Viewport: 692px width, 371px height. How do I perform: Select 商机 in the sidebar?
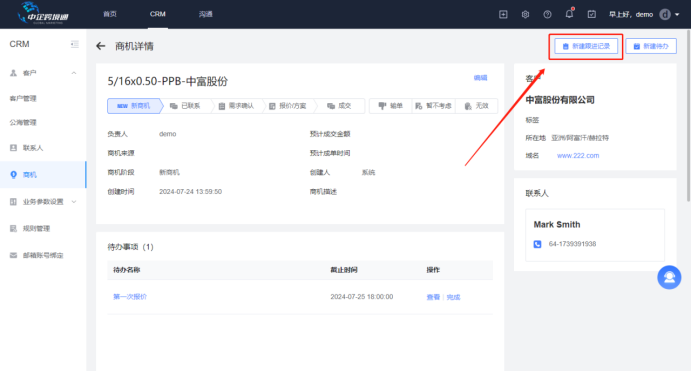pyautogui.click(x=43, y=175)
